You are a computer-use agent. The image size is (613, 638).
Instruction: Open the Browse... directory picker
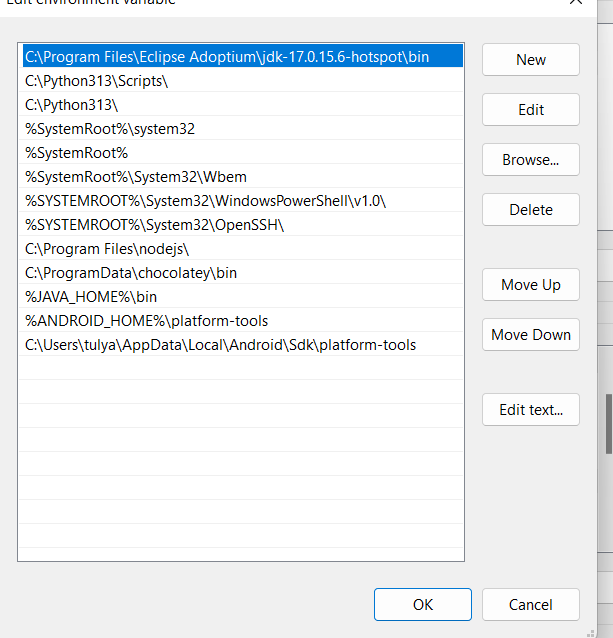530,160
